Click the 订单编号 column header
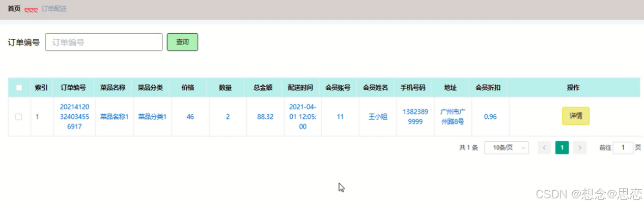This screenshot has height=205, width=644. coord(73,88)
